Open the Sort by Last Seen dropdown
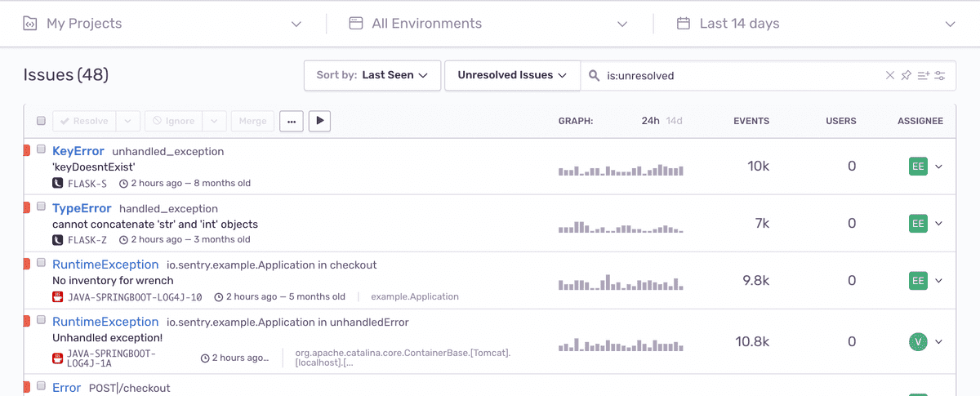This screenshot has height=396, width=980. [x=372, y=75]
